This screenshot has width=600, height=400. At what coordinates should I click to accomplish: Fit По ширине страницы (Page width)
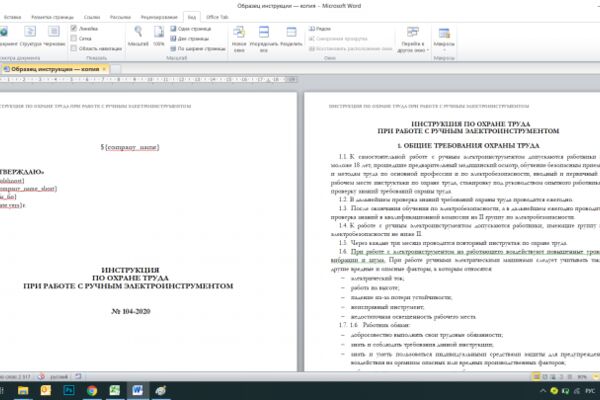(x=198, y=49)
